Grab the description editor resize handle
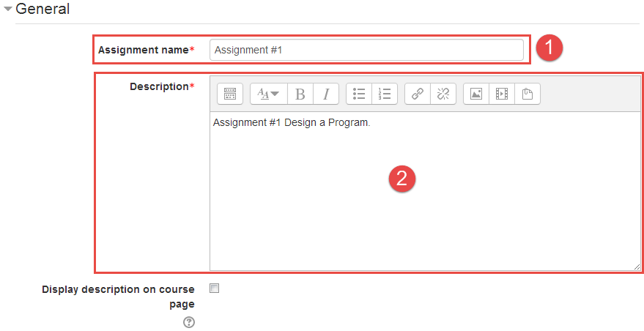 click(636, 267)
